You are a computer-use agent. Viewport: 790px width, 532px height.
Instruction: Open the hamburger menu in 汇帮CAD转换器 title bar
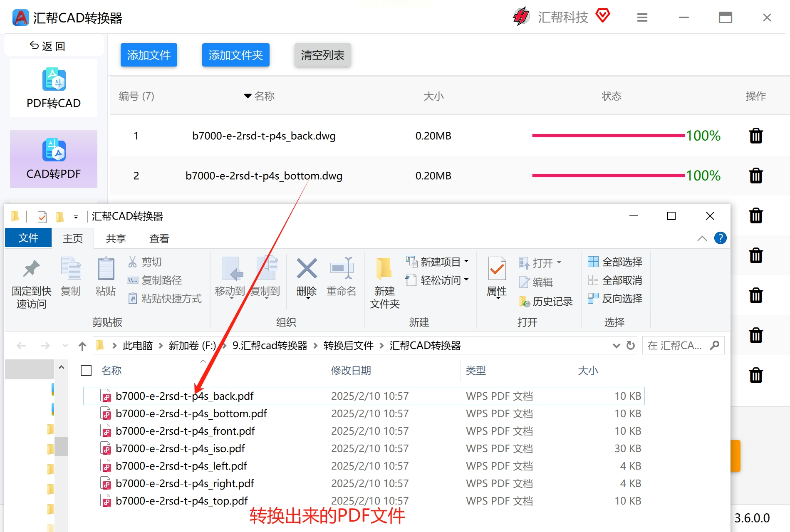point(642,17)
